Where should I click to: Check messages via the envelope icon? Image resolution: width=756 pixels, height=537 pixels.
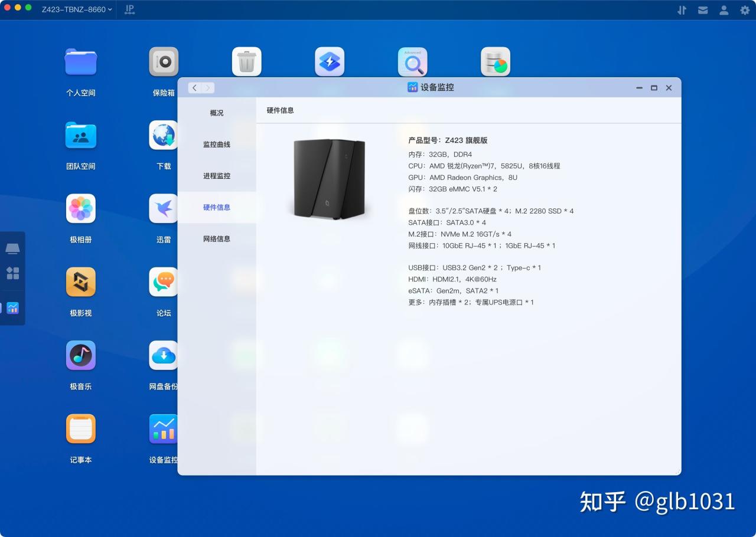pos(703,10)
